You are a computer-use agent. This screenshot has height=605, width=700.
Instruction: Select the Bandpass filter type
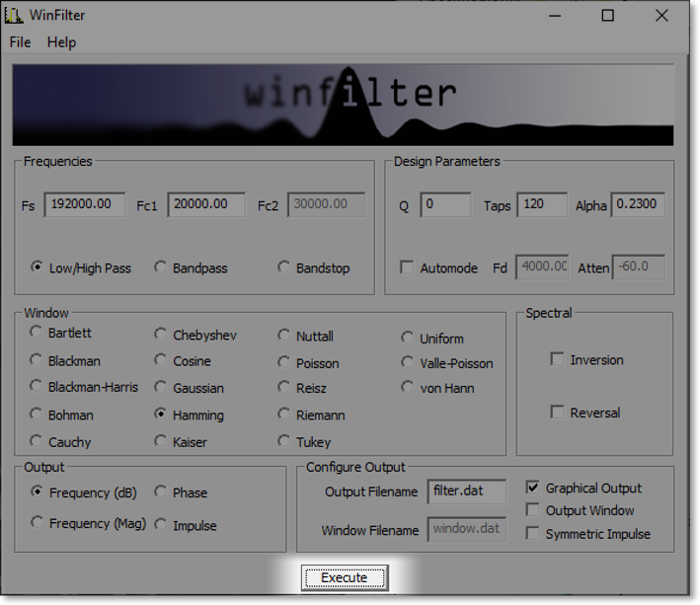pos(161,267)
